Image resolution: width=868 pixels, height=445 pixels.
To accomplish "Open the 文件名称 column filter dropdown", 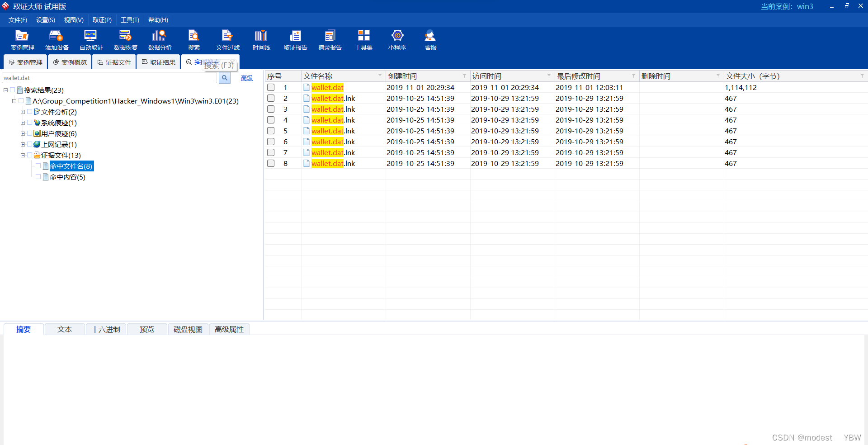I will point(380,76).
